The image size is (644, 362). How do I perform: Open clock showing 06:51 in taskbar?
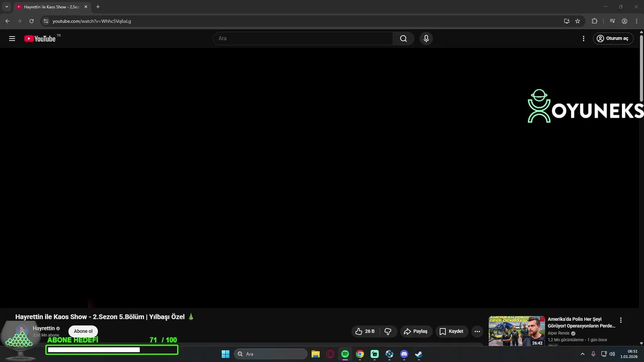[x=629, y=354]
